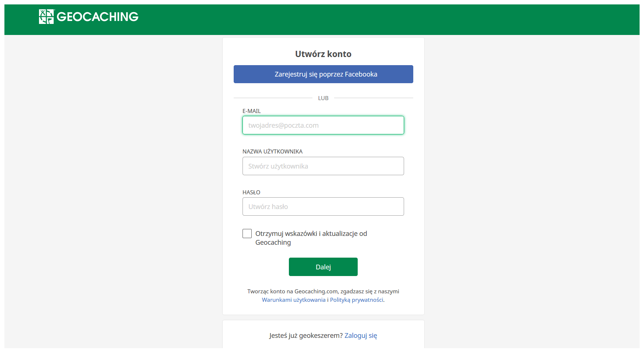Click the 'LUB' divider text
This screenshot has height=357, width=644.
[323, 98]
